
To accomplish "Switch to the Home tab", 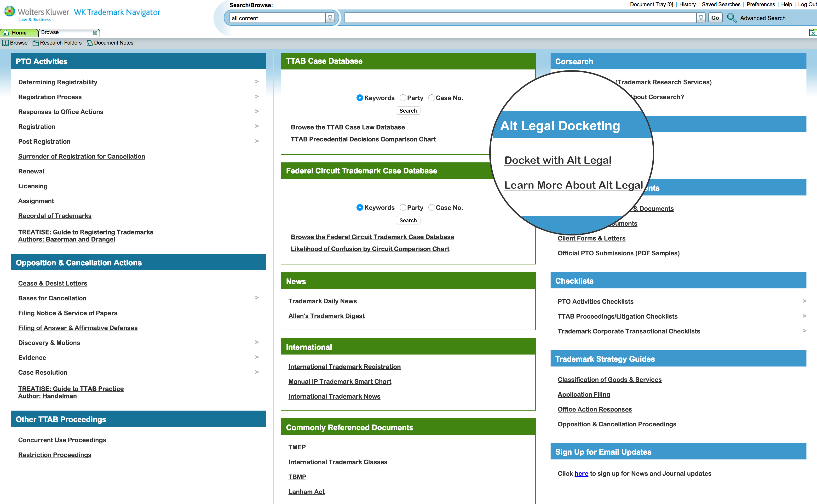I will click(x=19, y=33).
